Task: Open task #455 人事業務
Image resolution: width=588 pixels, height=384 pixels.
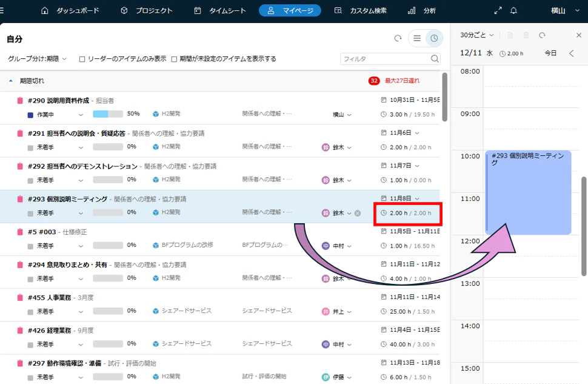Action: 50,298
